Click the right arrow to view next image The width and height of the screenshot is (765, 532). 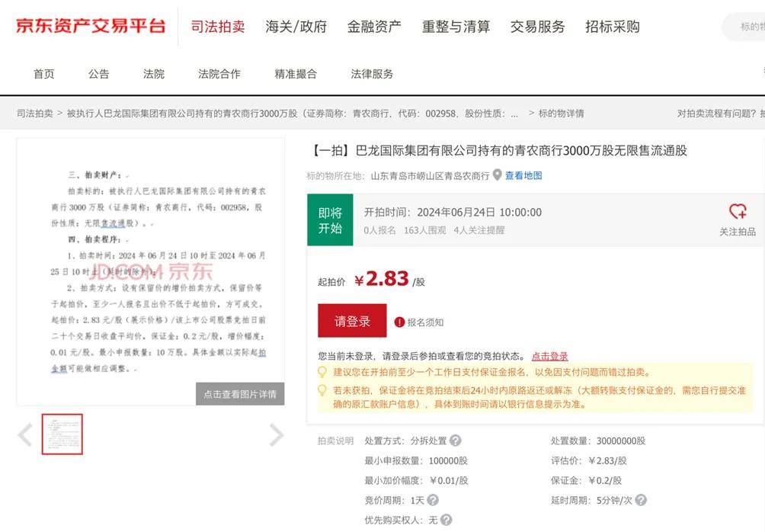277,434
